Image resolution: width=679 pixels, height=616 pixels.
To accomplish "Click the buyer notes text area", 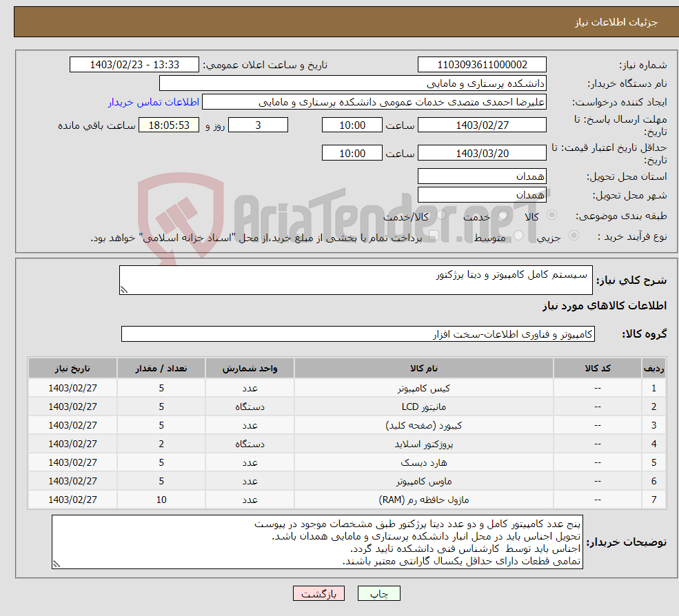I will coord(317,542).
